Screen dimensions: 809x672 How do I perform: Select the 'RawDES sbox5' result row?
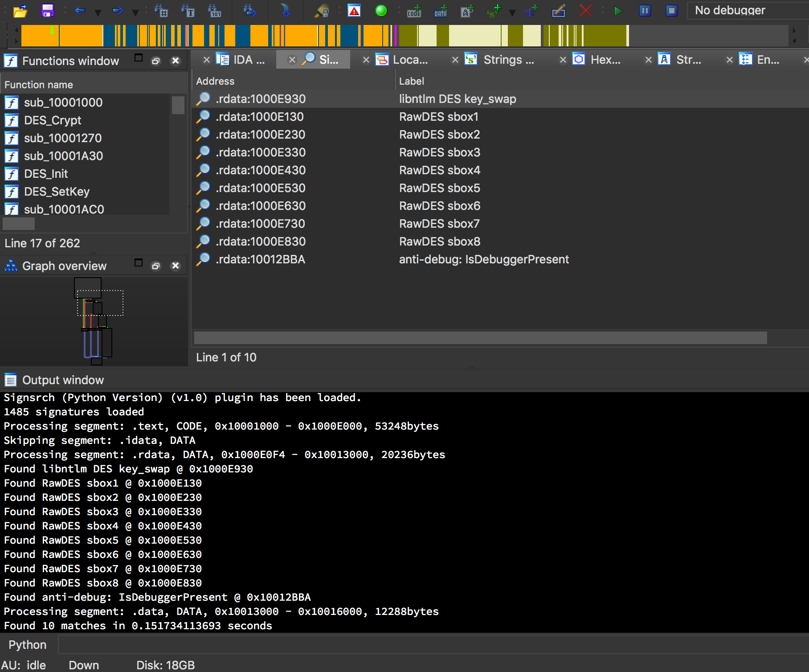(x=500, y=188)
